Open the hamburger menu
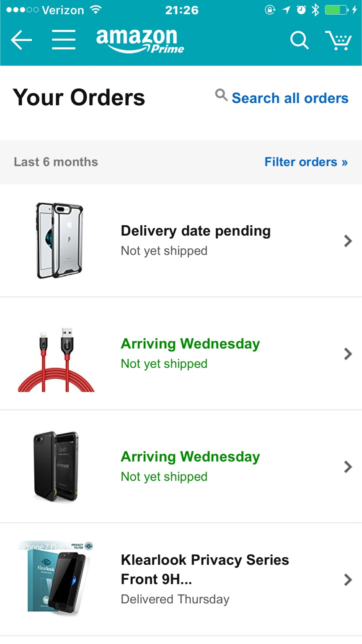The height and width of the screenshot is (644, 362). coord(64,40)
